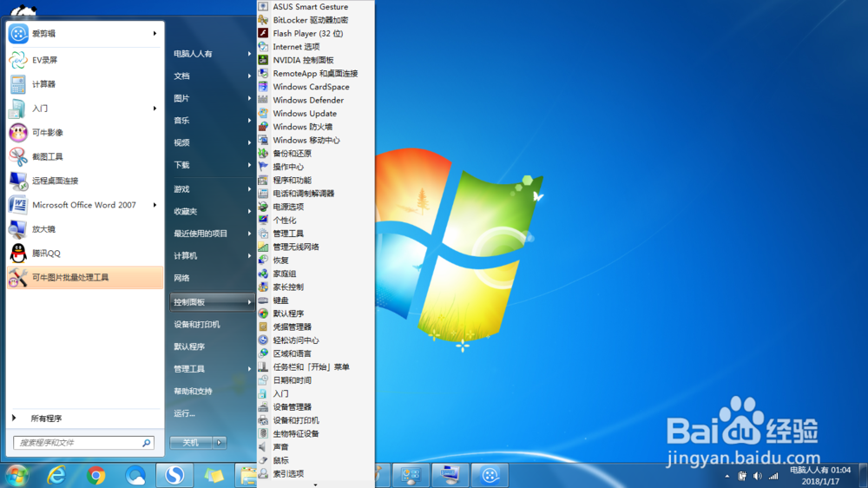Open 下载 in Start menu

[212, 164]
